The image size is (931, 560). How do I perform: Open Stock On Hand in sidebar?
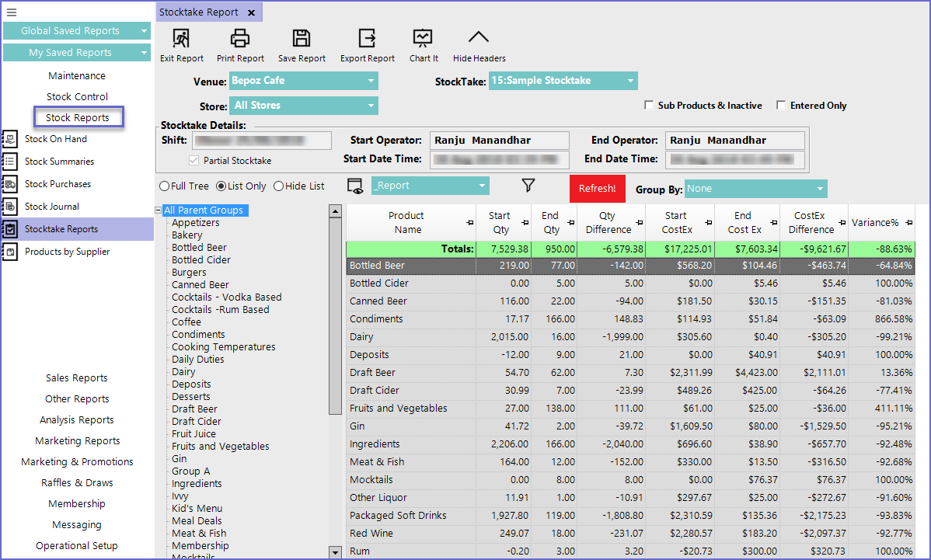click(55, 139)
